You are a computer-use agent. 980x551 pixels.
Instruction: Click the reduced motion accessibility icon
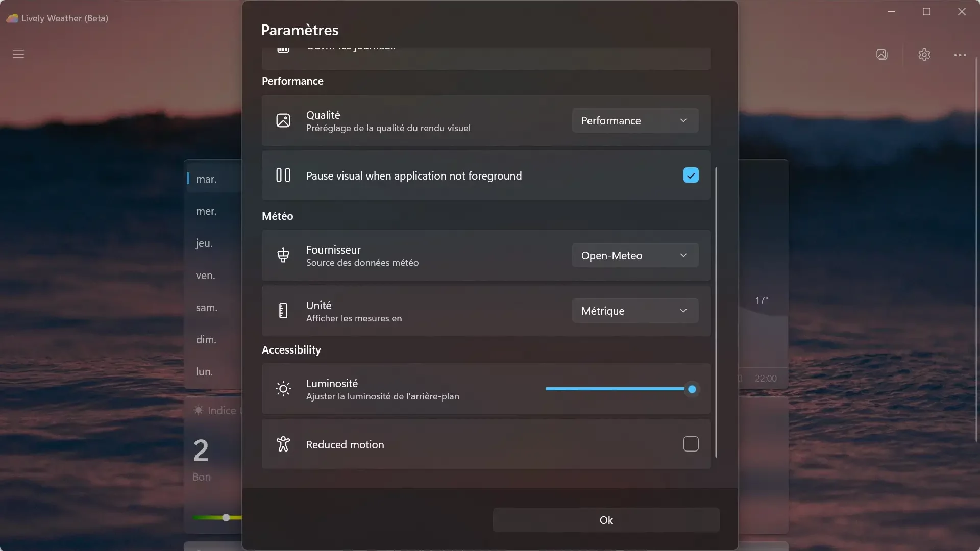(x=283, y=443)
